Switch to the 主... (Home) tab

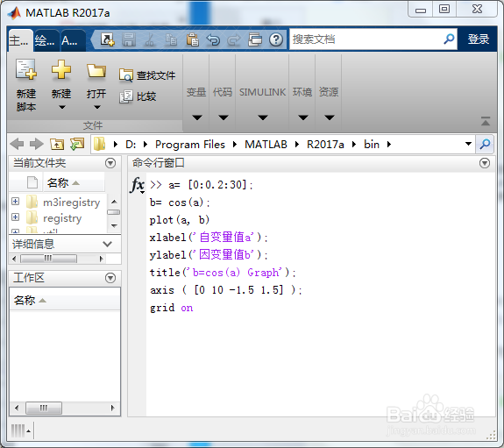(19, 41)
